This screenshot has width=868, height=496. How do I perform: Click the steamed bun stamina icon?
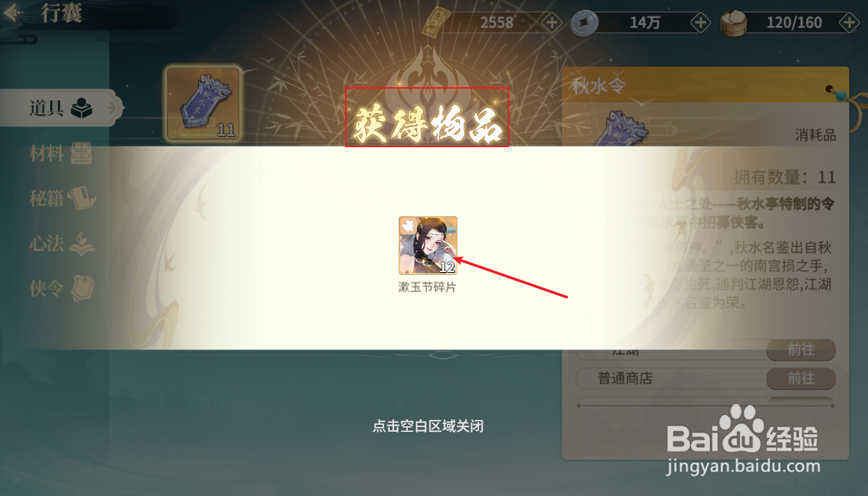(733, 23)
